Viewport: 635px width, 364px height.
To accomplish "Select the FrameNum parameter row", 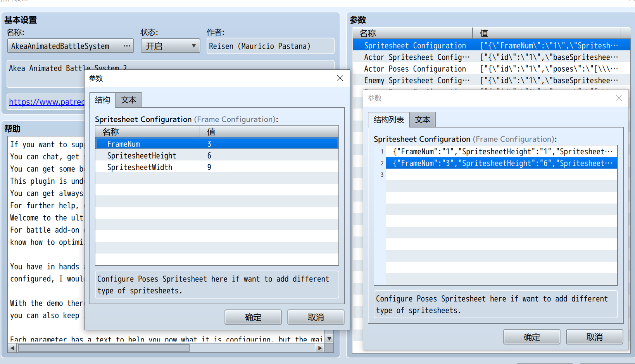I will coord(217,144).
